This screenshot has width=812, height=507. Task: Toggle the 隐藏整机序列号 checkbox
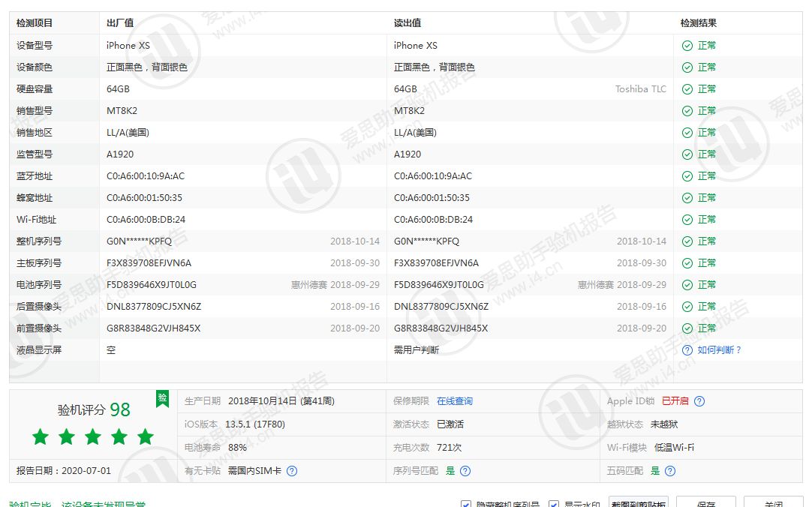[x=465, y=504]
